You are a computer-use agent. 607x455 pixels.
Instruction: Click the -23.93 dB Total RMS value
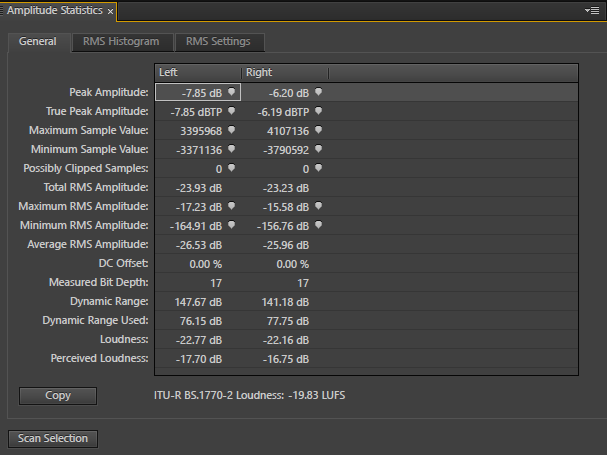pyautogui.click(x=199, y=188)
